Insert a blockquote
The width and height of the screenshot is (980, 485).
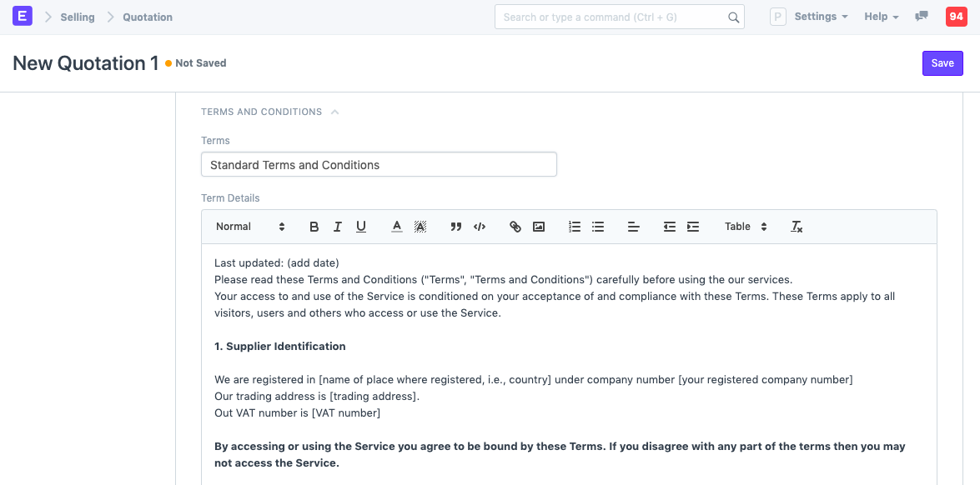[x=455, y=226]
